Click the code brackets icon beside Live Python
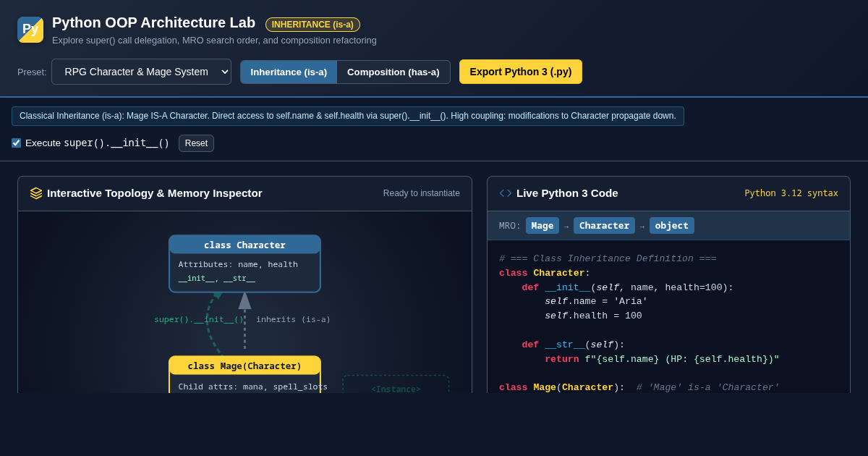The image size is (868, 456). (506, 193)
